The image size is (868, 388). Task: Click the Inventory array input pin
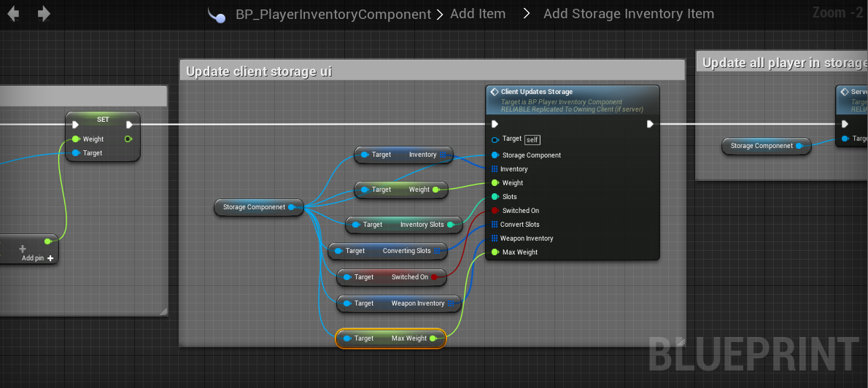click(x=495, y=169)
